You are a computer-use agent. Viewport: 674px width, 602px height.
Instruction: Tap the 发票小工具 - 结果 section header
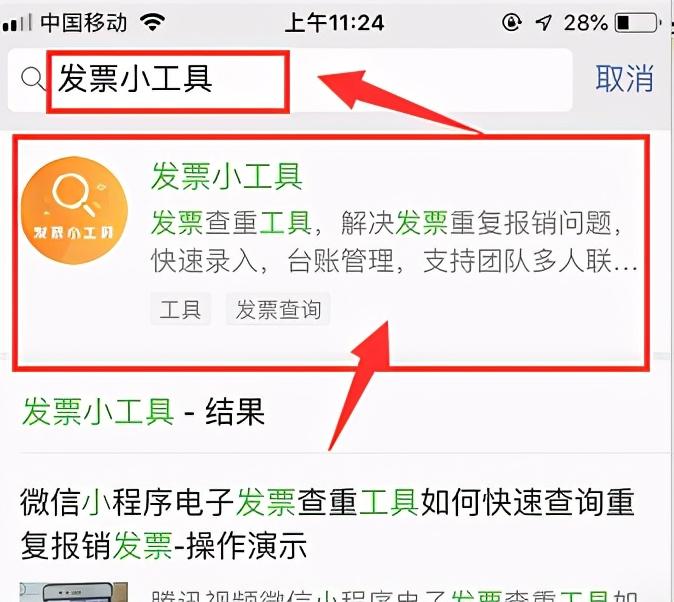(143, 412)
